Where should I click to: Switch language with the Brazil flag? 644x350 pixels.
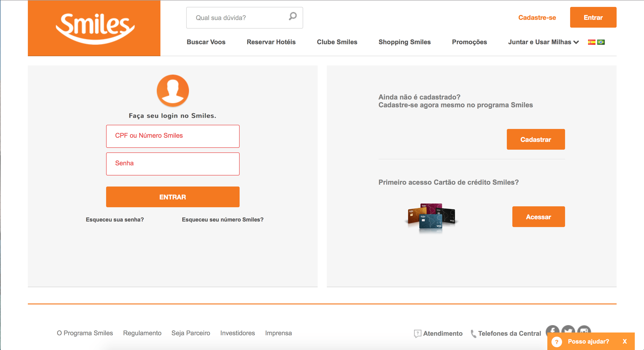pyautogui.click(x=601, y=42)
